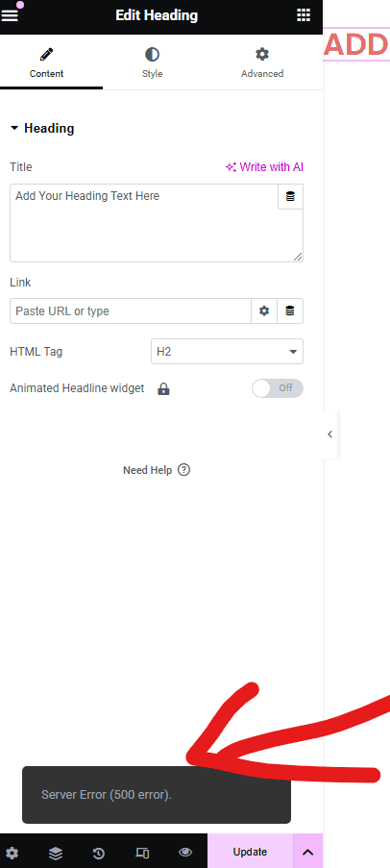Collapse the Heading section
The height and width of the screenshot is (868, 390).
(x=42, y=129)
